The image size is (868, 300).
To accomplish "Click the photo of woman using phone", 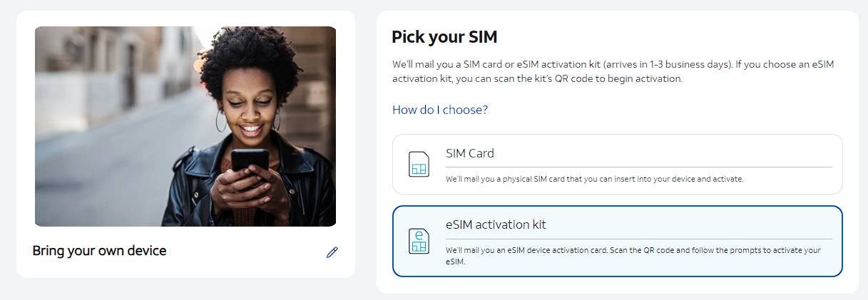I will pyautogui.click(x=185, y=126).
